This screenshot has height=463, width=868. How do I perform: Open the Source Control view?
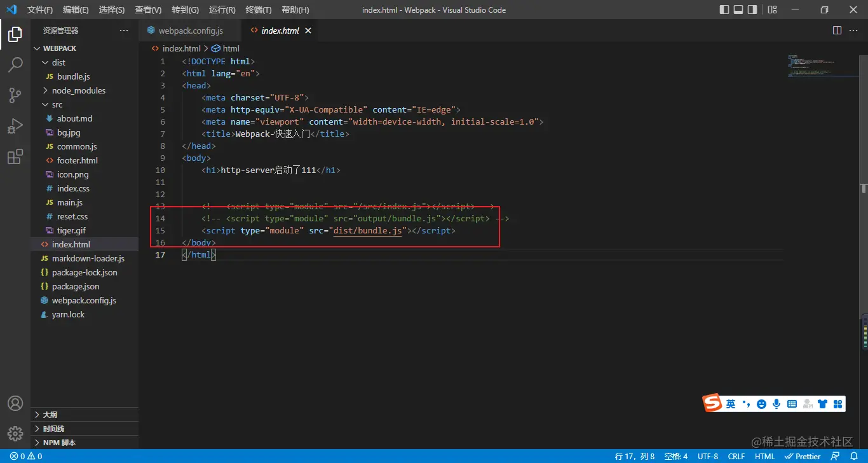pos(15,95)
